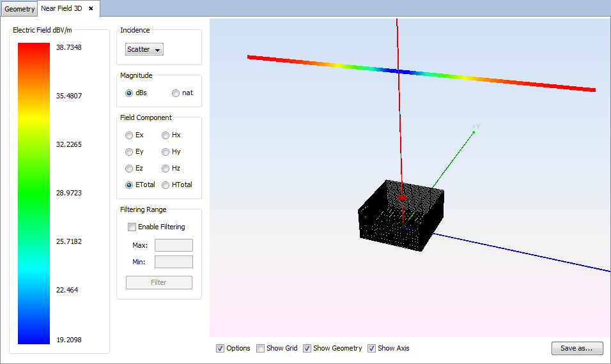The image size is (611, 364).
Task: Switch to the Geometry tab
Action: [x=20, y=9]
